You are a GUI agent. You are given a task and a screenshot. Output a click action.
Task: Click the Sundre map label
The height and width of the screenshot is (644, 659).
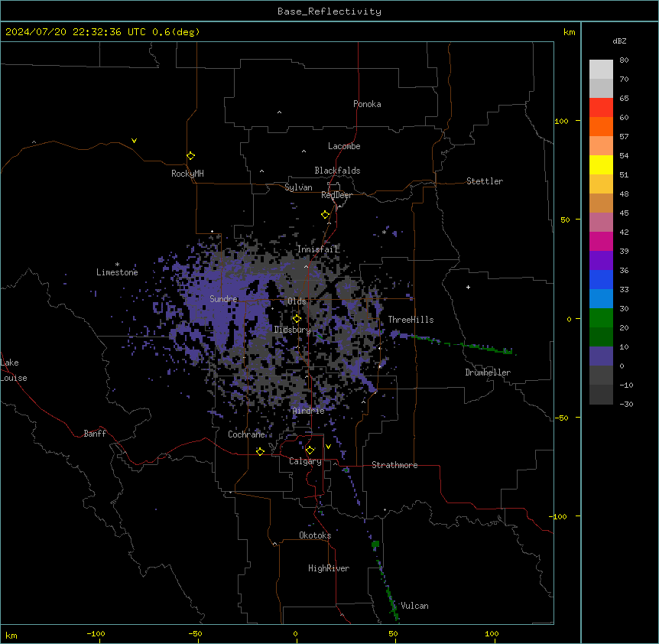pyautogui.click(x=223, y=299)
